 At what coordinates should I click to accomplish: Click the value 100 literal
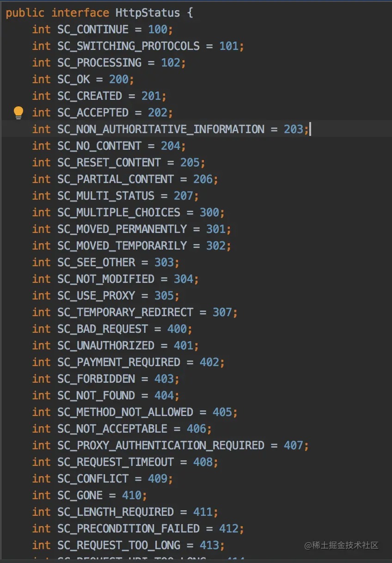point(158,29)
